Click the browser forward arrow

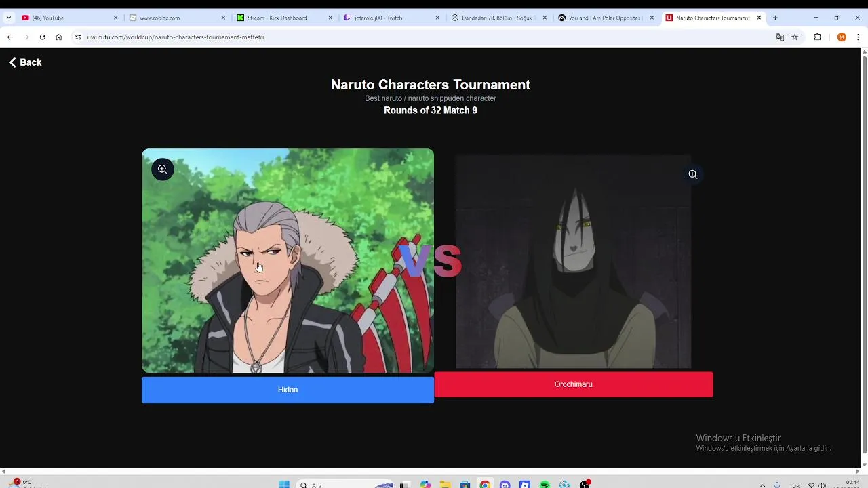(x=26, y=37)
